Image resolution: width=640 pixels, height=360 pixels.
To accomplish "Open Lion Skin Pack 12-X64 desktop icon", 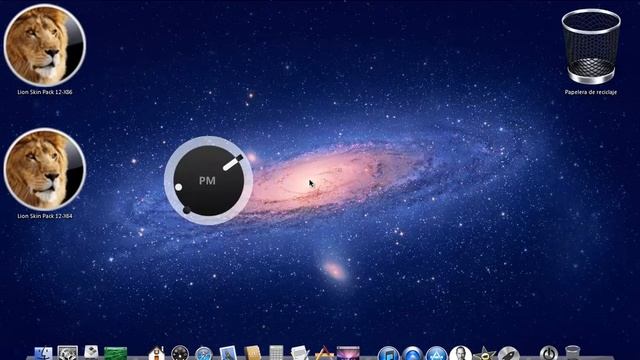I will click(x=44, y=169).
